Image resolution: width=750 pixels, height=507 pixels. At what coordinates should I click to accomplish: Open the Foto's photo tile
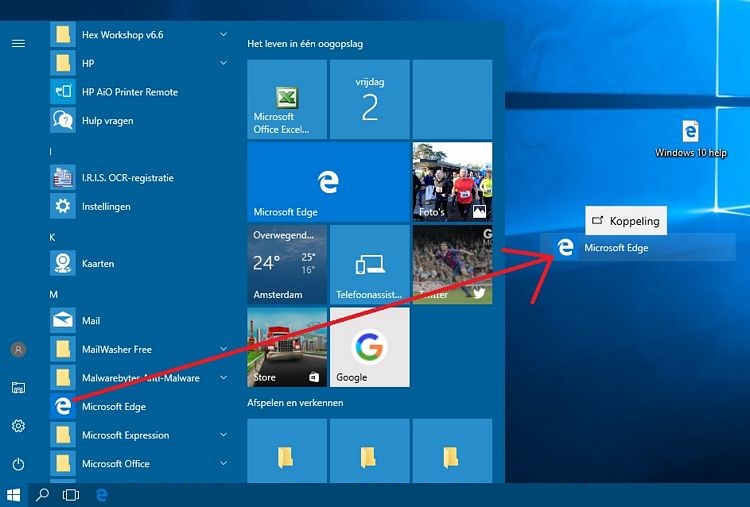click(452, 182)
